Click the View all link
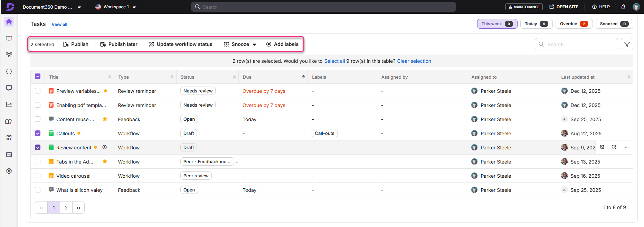The image size is (644, 227). [59, 24]
